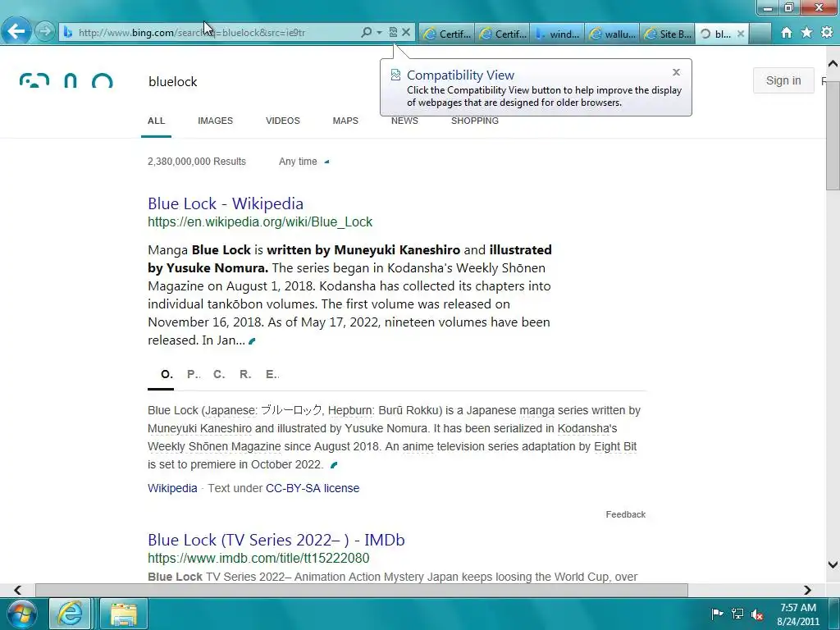Click the en.wikipedia.org Blue_Lock URL
The width and height of the screenshot is (840, 630).
(x=260, y=221)
